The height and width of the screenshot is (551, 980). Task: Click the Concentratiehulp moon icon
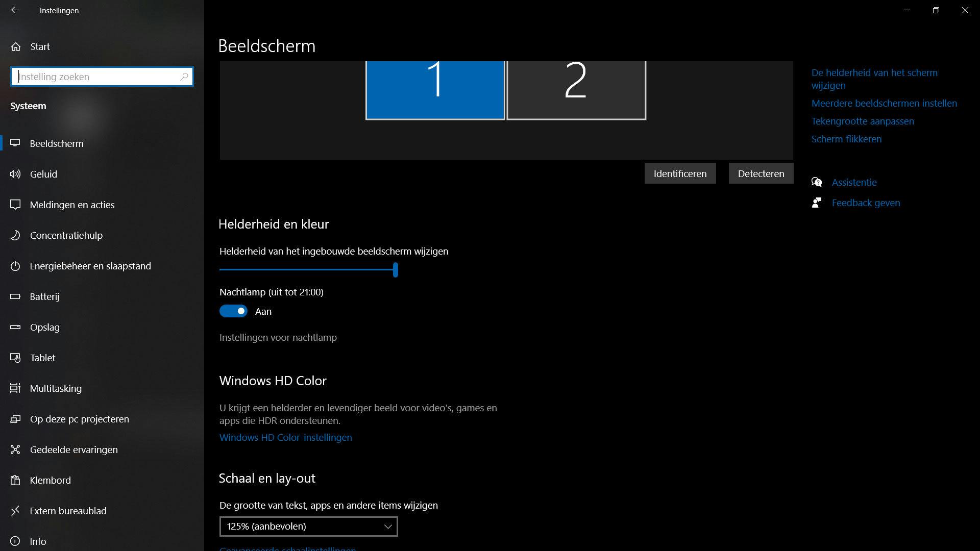pos(15,235)
